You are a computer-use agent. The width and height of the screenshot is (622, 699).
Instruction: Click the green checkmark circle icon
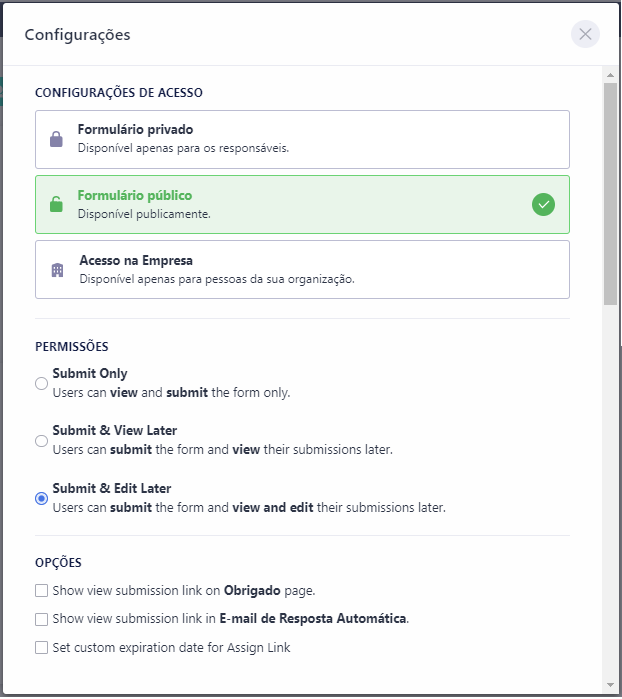click(543, 204)
